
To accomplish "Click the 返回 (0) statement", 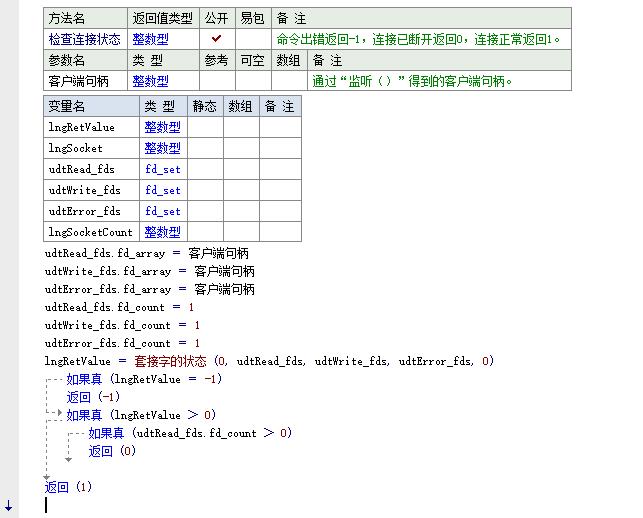I will pyautogui.click(x=112, y=451).
